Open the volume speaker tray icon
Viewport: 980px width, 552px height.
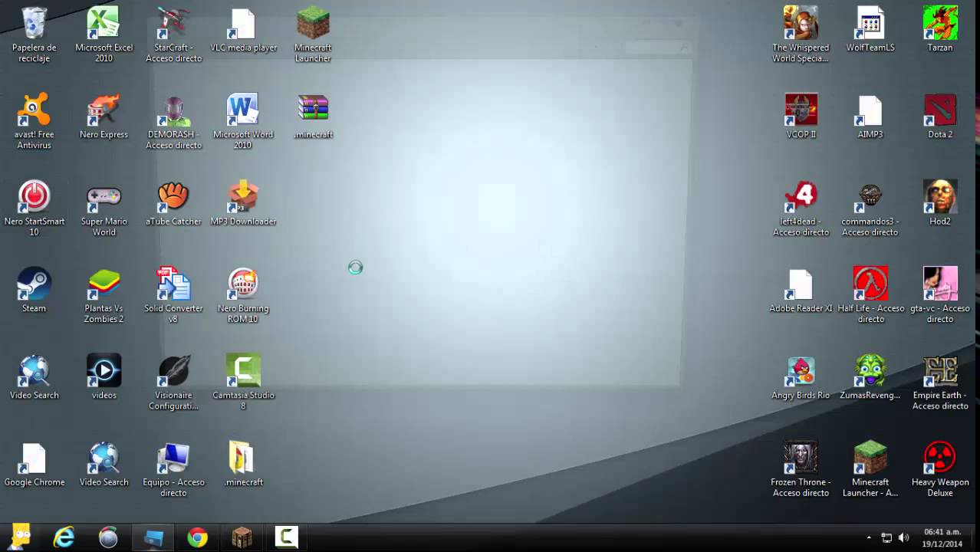click(x=903, y=538)
